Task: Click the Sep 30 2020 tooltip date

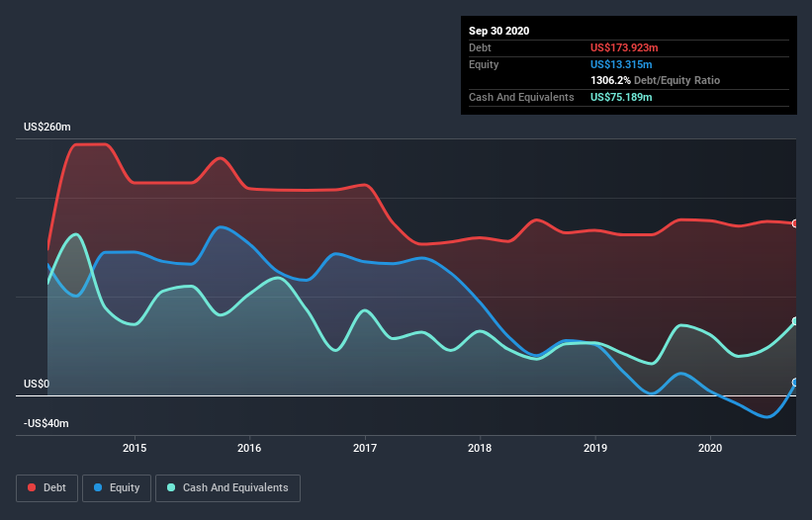Action: coord(499,31)
